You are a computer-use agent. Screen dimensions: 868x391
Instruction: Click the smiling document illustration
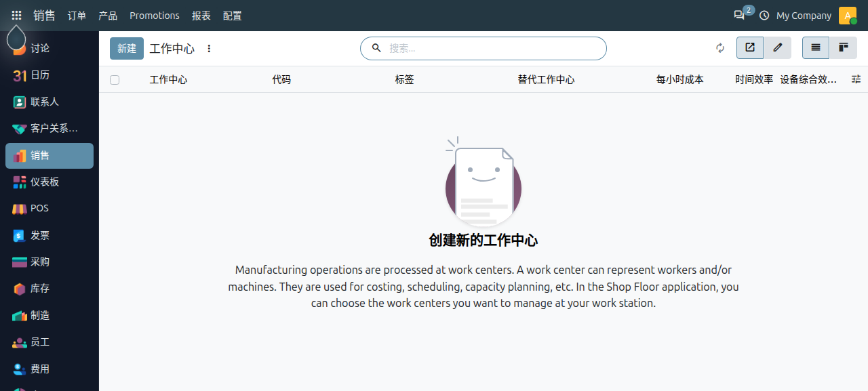[x=483, y=182]
